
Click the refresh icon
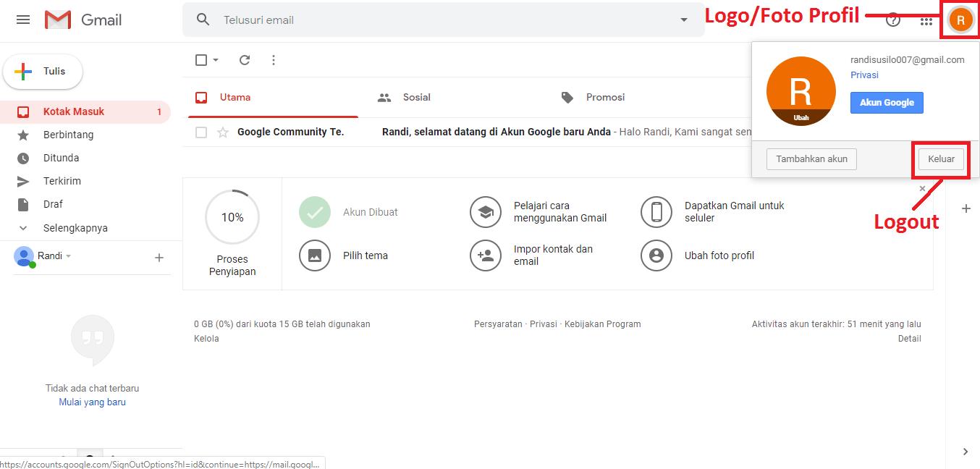[245, 60]
